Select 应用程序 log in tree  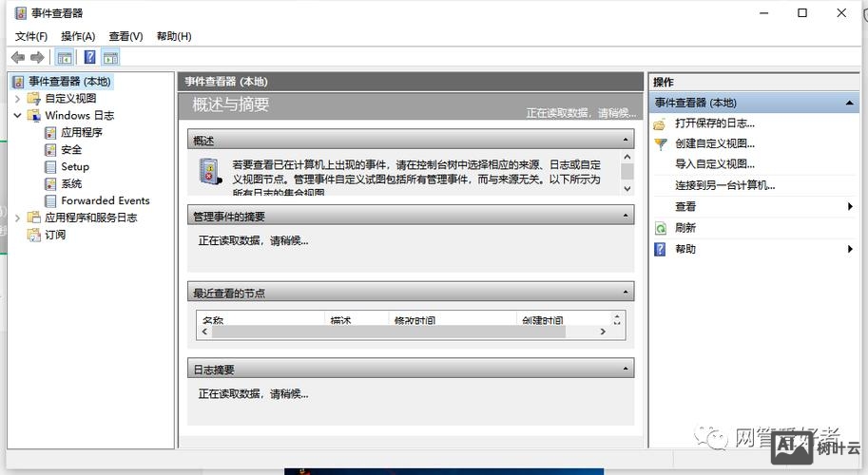[x=82, y=133]
